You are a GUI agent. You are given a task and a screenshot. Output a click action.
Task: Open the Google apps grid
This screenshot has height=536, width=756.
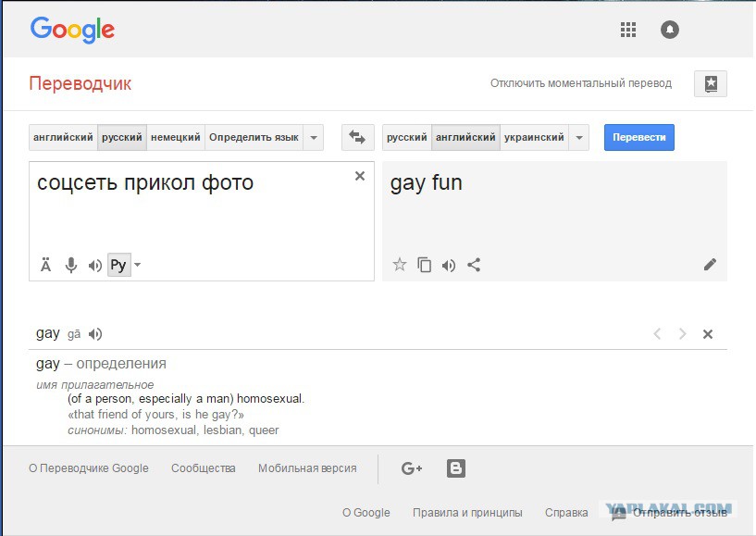tap(627, 30)
